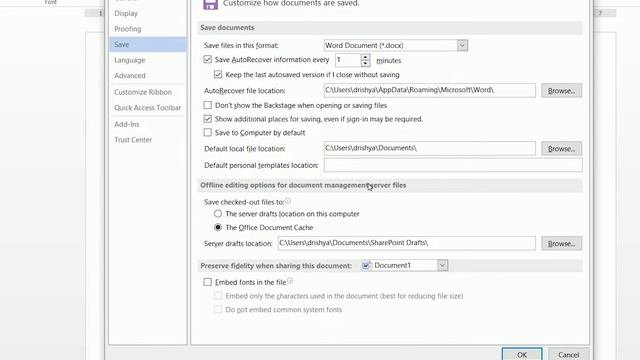Confirm settings with OK button
Viewport: 640px width, 360px height.
pyautogui.click(x=522, y=354)
